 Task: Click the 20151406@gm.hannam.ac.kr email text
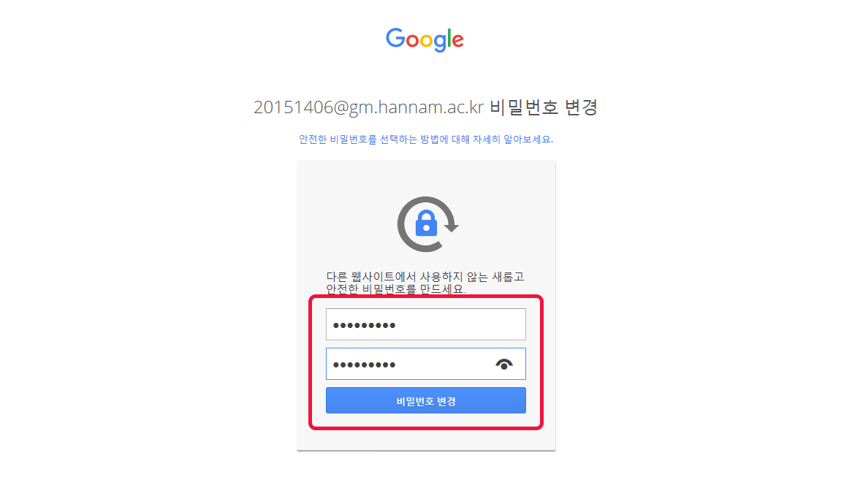tap(368, 107)
